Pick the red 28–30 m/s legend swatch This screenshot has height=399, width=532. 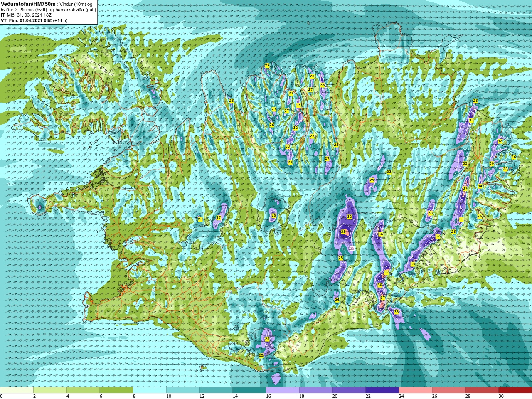point(482,390)
